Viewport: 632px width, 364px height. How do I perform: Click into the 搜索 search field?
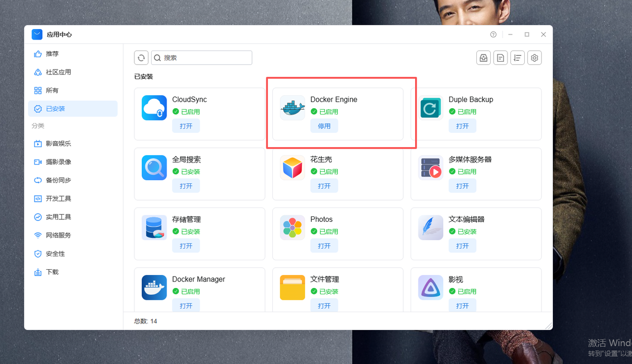tap(202, 58)
